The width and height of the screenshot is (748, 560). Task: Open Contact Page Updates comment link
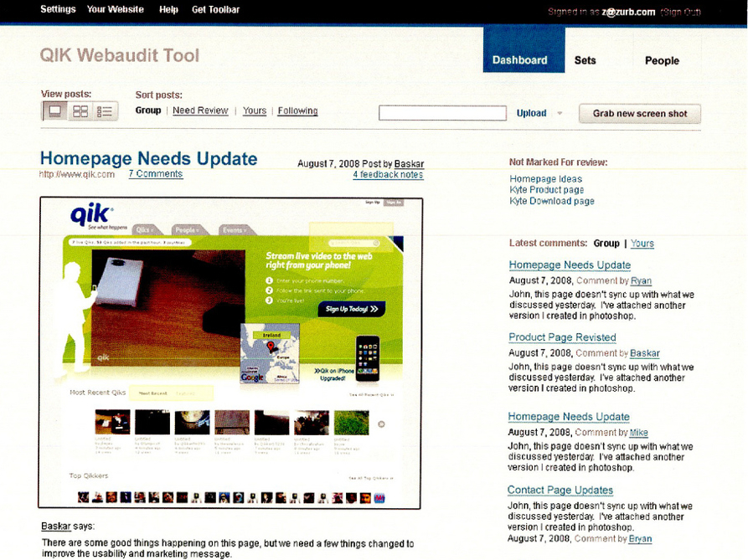(x=560, y=490)
